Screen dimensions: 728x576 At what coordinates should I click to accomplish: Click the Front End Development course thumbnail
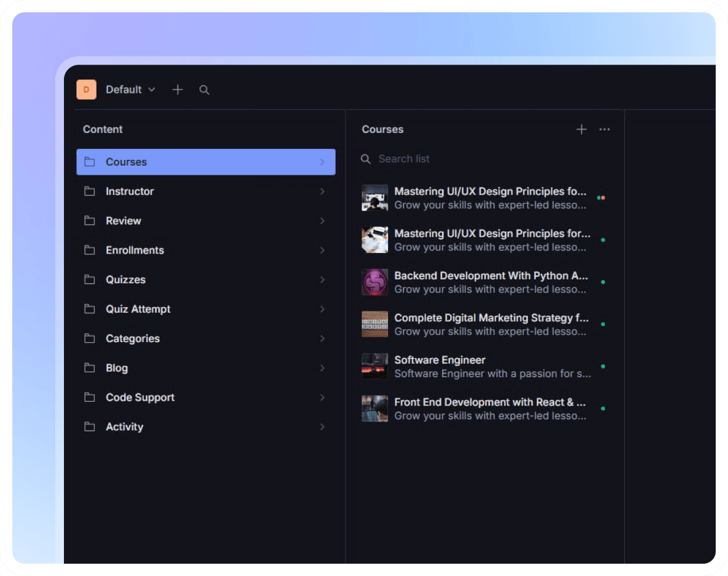(374, 408)
